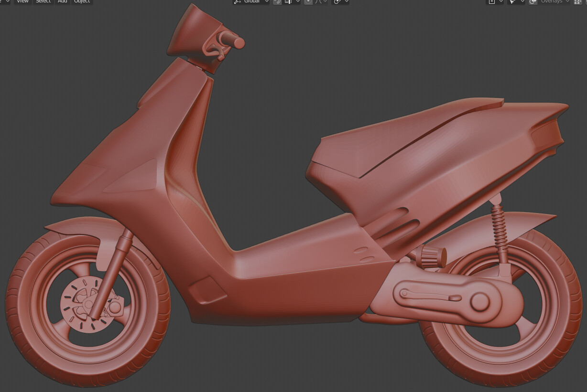587x392 pixels.
Task: Toggle proportional editing falloff
Action: pyautogui.click(x=318, y=2)
